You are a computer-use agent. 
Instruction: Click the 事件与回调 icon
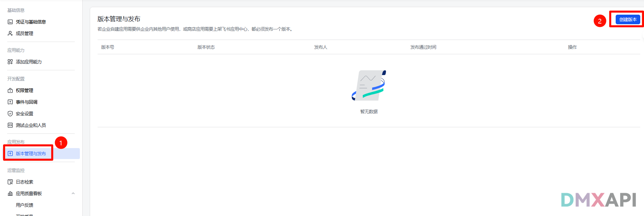pyautogui.click(x=10, y=102)
